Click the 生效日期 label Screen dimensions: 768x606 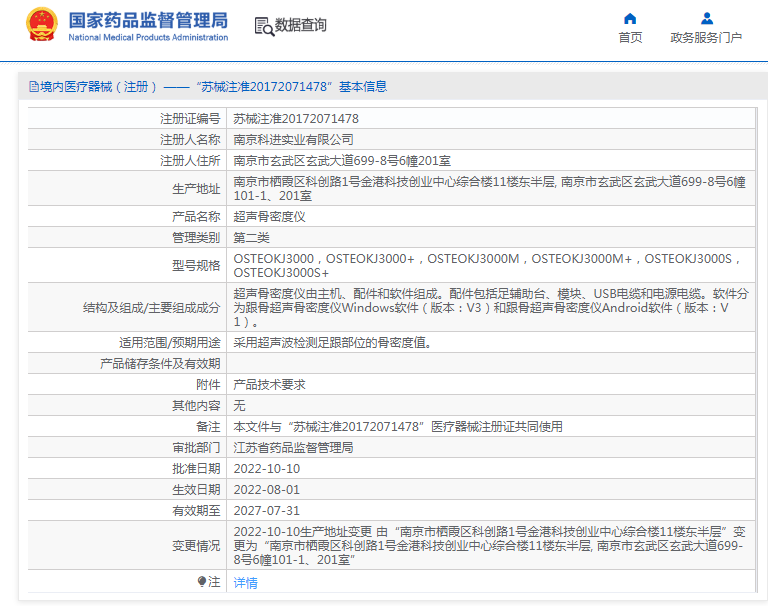pyautogui.click(x=196, y=490)
